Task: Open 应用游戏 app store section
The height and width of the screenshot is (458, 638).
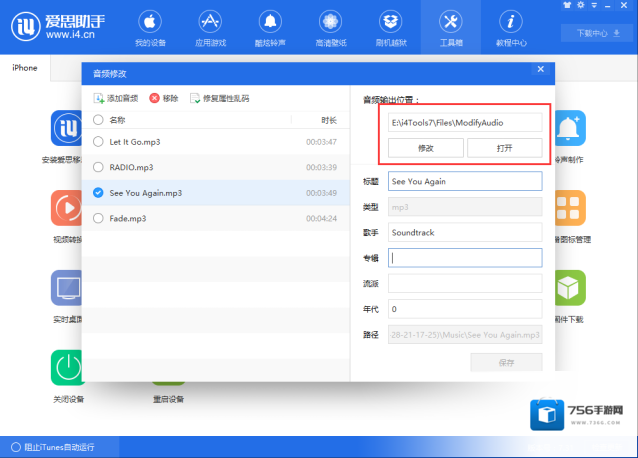Action: (210, 28)
